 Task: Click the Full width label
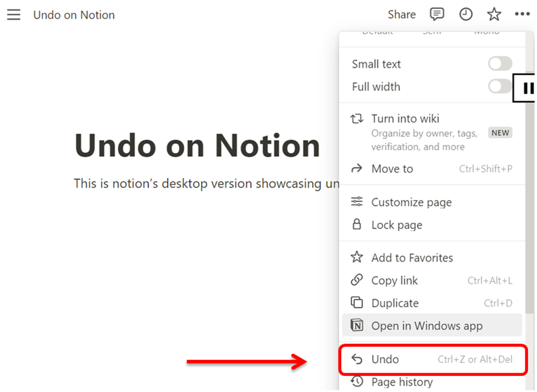click(x=376, y=86)
